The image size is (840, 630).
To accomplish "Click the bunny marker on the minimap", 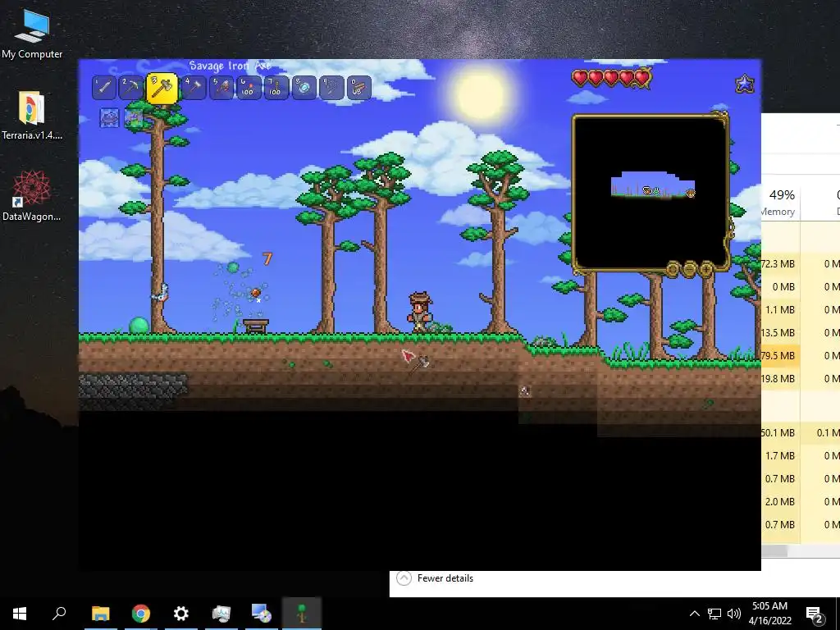I will 656,190.
